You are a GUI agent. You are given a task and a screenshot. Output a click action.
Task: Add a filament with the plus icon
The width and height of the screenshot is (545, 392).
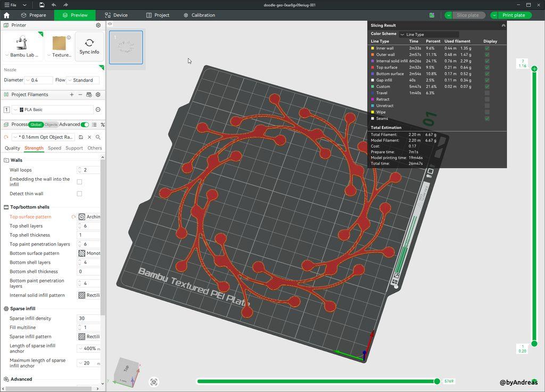pos(72,95)
